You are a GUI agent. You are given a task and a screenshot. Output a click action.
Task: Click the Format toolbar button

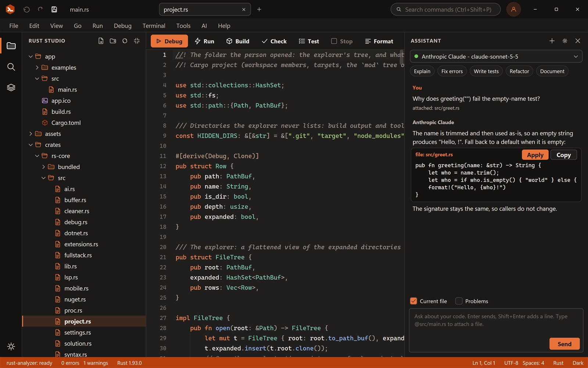(379, 41)
